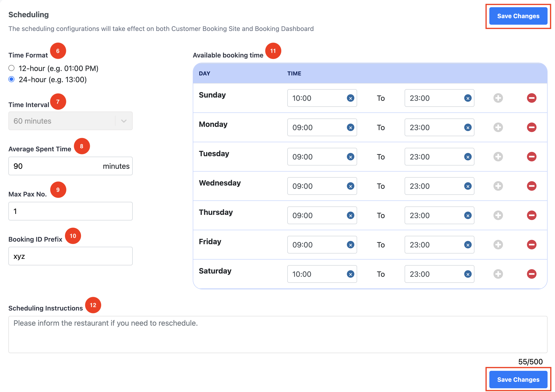The image size is (555, 392).
Task: Select 24-hour time format option
Action: tap(11, 79)
